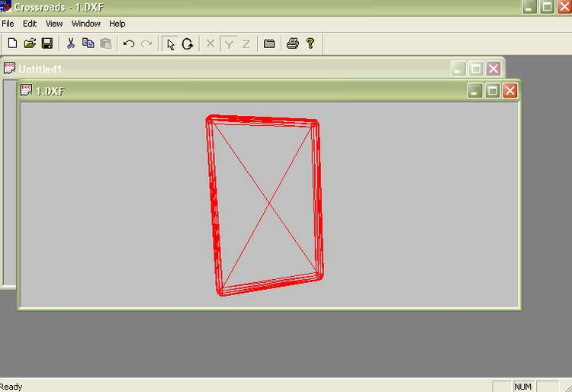
Task: Select the pointer arrow tool
Action: pos(170,44)
